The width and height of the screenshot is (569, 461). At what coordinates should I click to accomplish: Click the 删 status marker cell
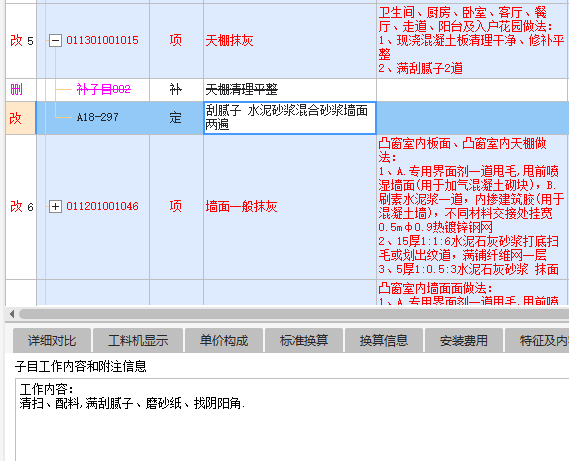pos(21,89)
